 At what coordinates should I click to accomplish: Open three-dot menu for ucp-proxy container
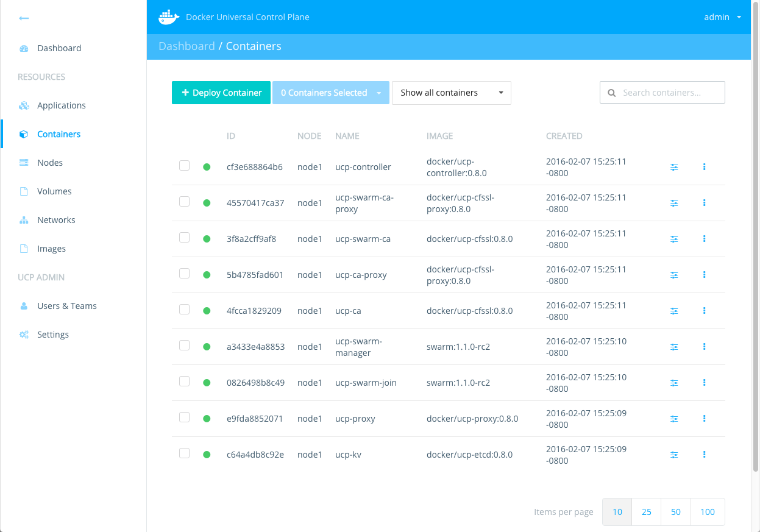[705, 419]
